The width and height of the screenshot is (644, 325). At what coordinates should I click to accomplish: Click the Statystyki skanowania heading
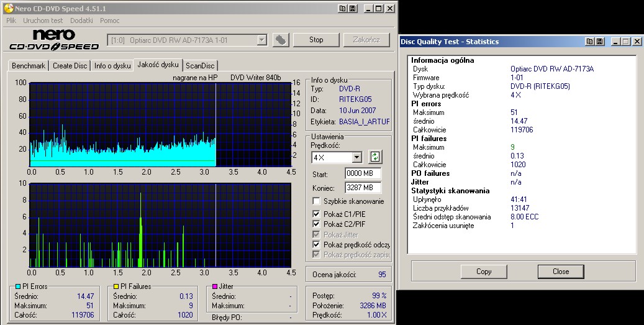click(451, 191)
